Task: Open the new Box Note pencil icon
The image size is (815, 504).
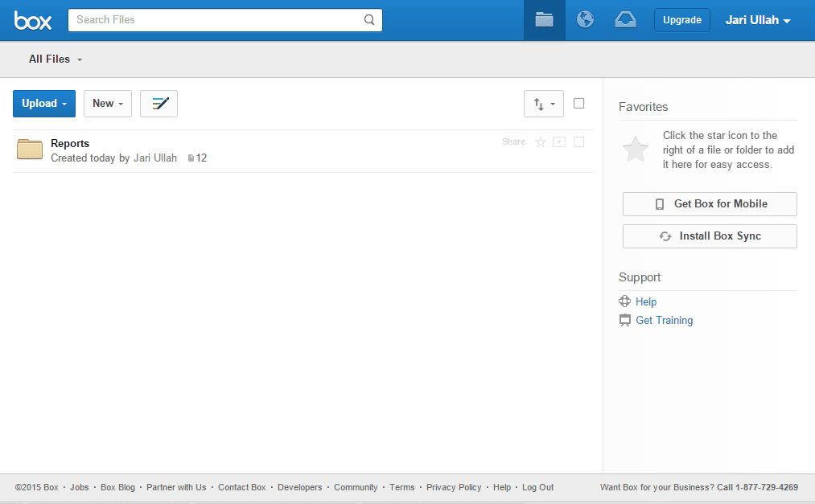Action: (x=159, y=103)
